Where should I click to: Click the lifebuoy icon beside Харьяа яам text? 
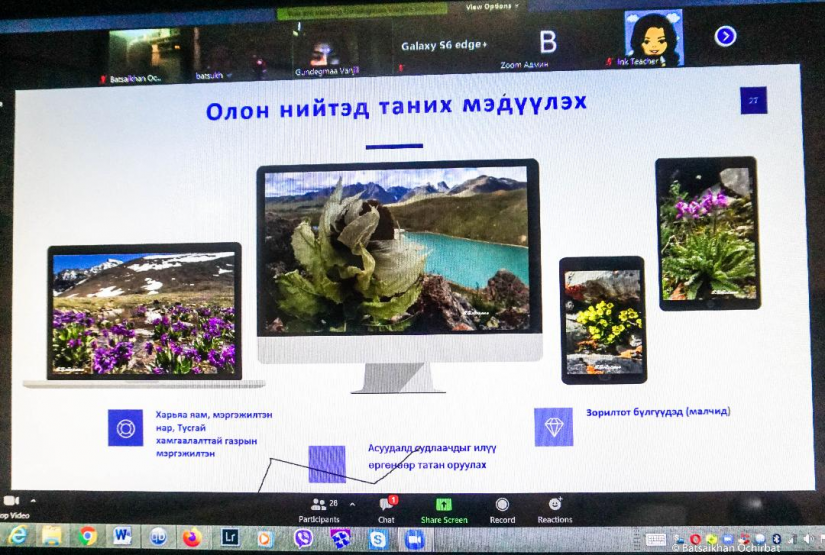(x=125, y=428)
